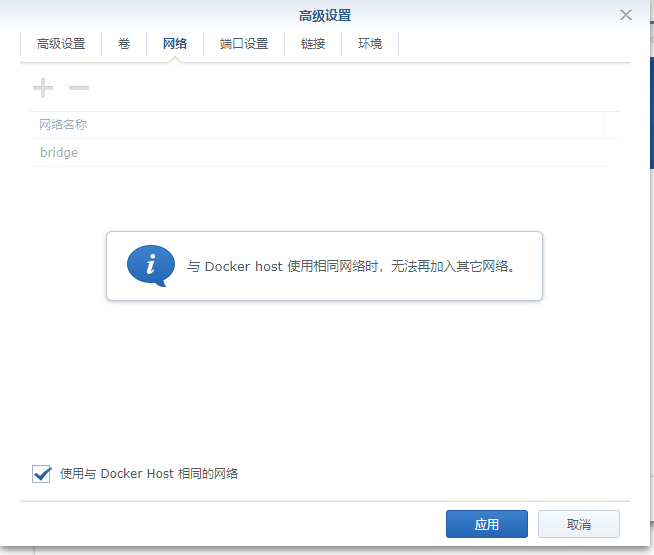Open the 卷 tab

[x=124, y=44]
